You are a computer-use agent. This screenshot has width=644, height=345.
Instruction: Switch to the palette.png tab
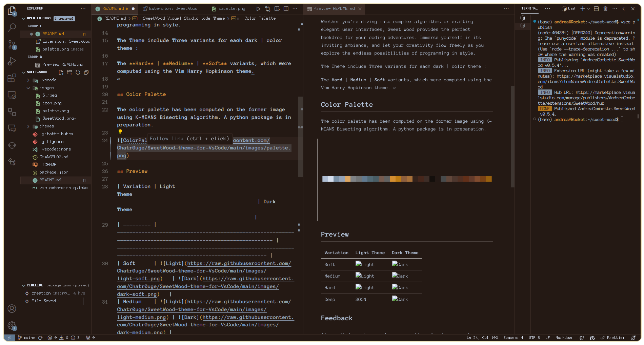(x=232, y=8)
